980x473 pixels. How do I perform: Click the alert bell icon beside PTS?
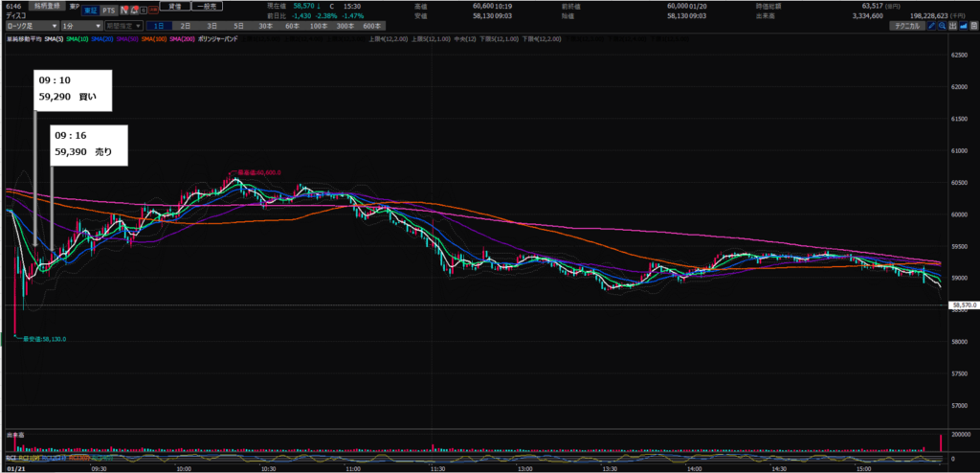[137, 8]
